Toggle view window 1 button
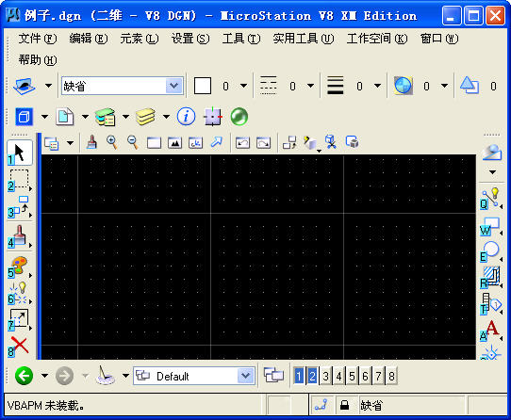511x420 pixels. pos(299,376)
